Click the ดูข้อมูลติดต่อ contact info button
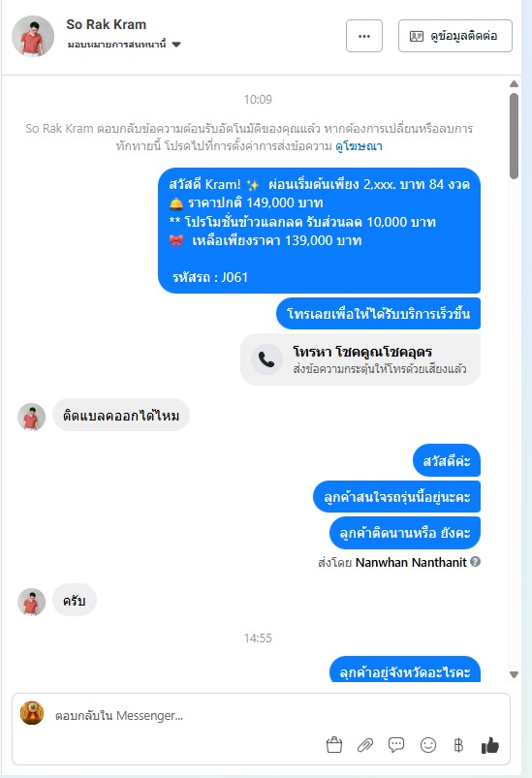Viewport: 532px width, 778px height. (x=455, y=36)
